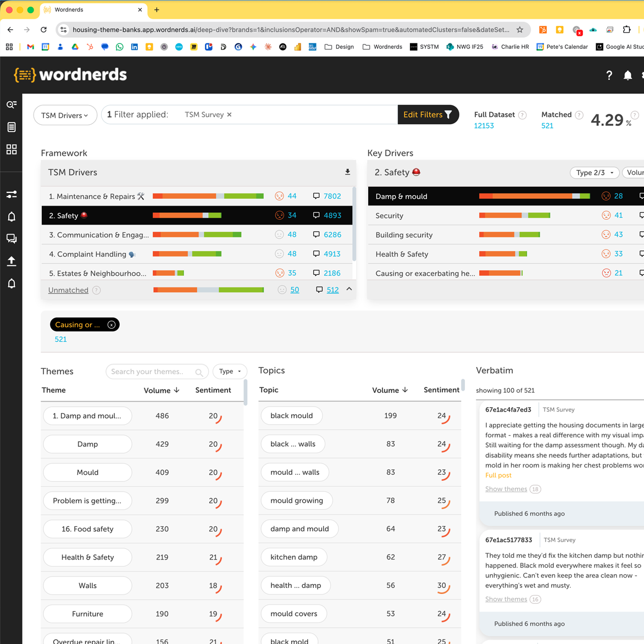Screen dimensions: 644x644
Task: Select the Security key driver row
Action: click(x=506, y=215)
